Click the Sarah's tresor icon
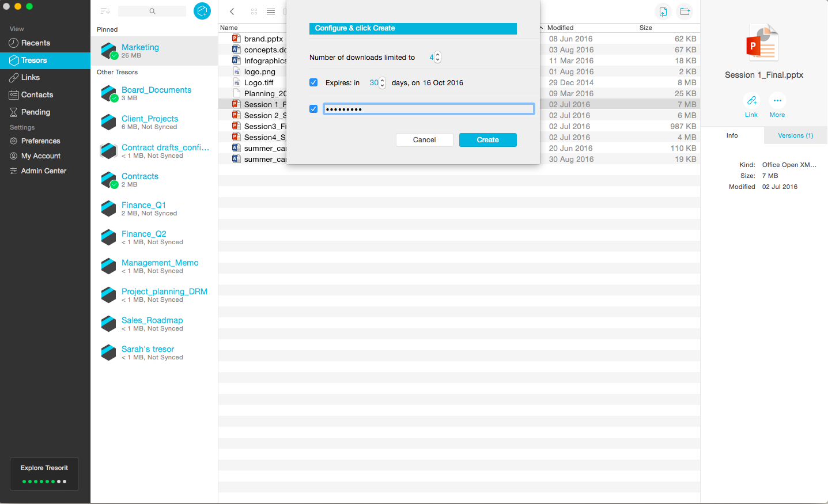The height and width of the screenshot is (504, 828). click(109, 353)
